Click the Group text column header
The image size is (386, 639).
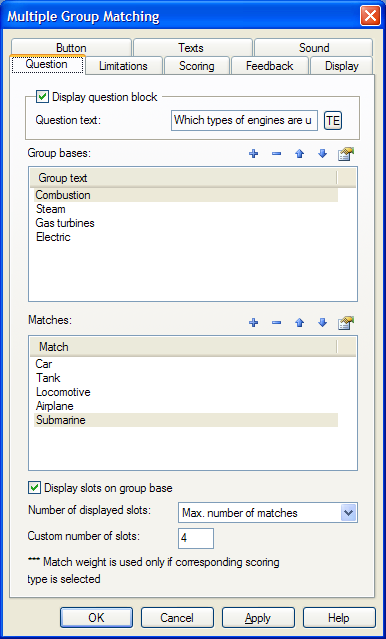[183, 178]
